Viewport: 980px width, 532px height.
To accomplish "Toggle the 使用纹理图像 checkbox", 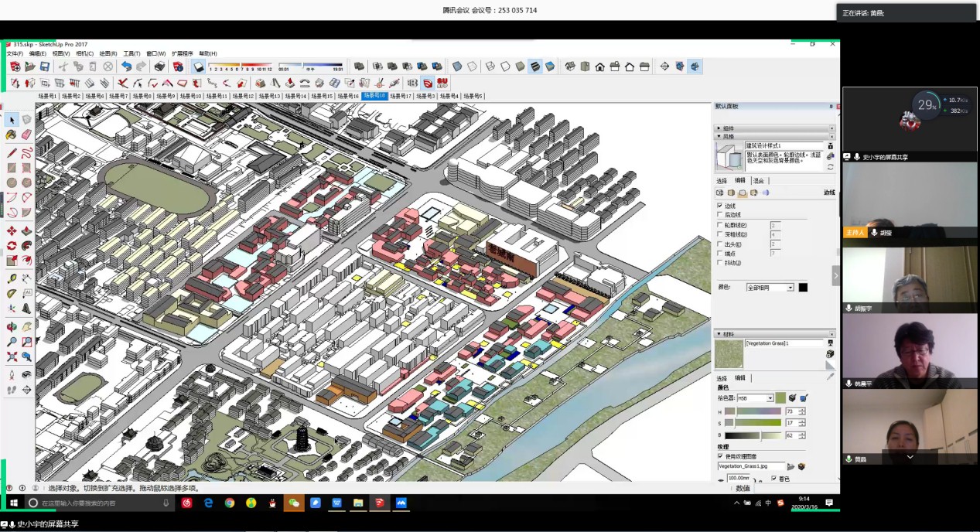I will click(720, 456).
